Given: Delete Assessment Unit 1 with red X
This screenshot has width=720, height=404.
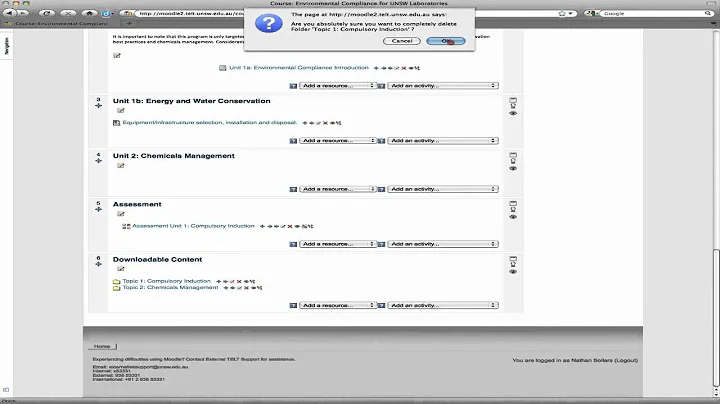Looking at the screenshot, I should click(290, 226).
